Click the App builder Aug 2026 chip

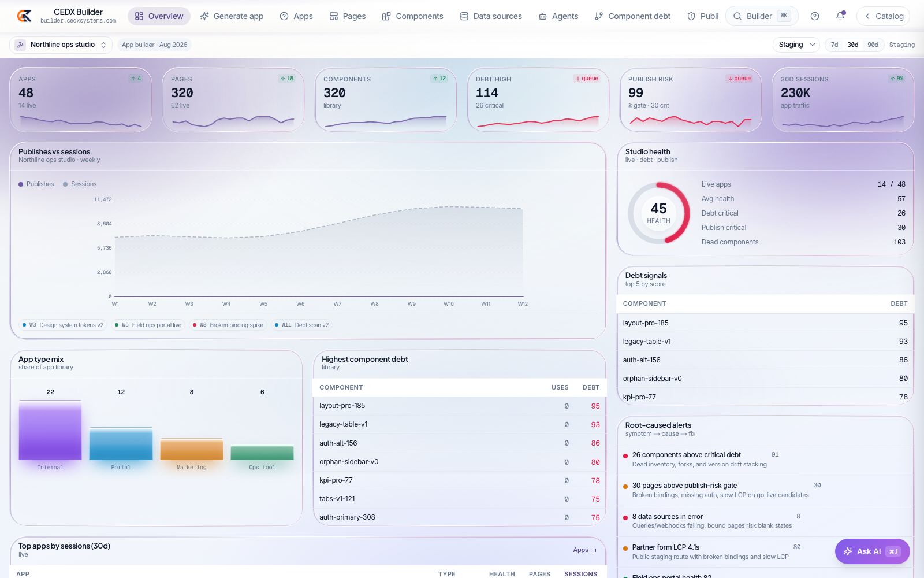click(x=154, y=45)
